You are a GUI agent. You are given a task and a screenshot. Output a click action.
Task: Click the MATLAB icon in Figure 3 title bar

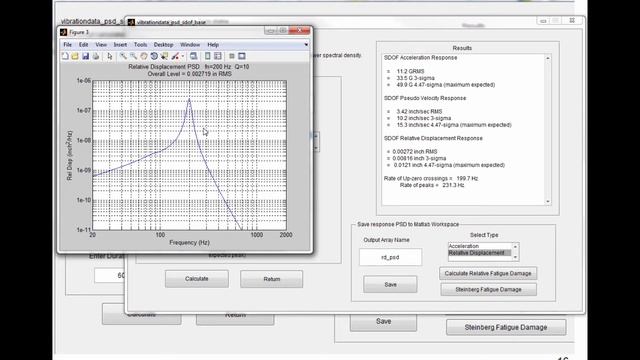[63, 32]
